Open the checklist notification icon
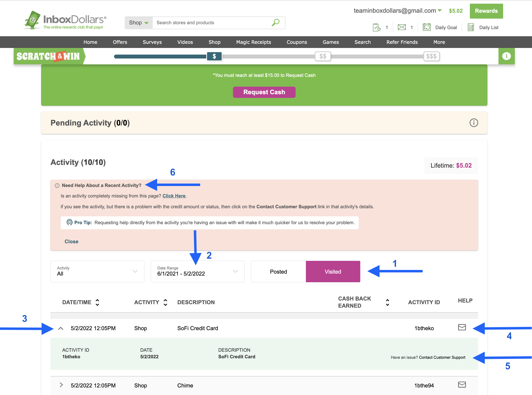The image size is (532, 395). click(377, 27)
